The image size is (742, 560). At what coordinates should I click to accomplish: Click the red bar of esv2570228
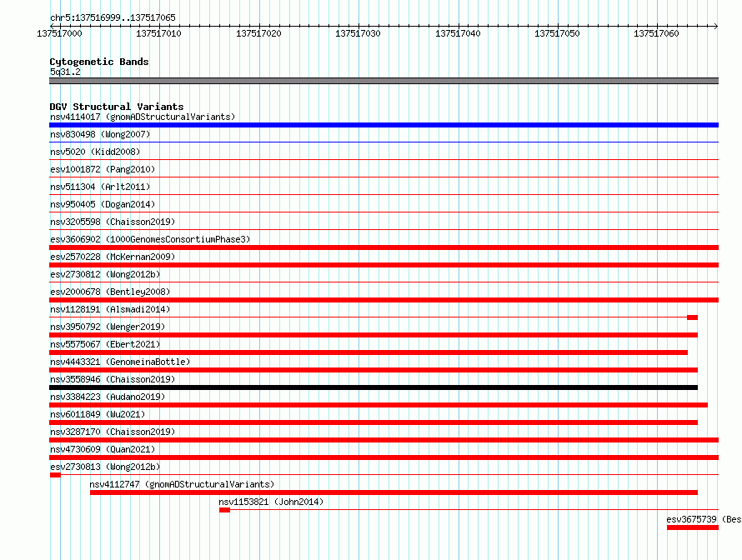384,265
